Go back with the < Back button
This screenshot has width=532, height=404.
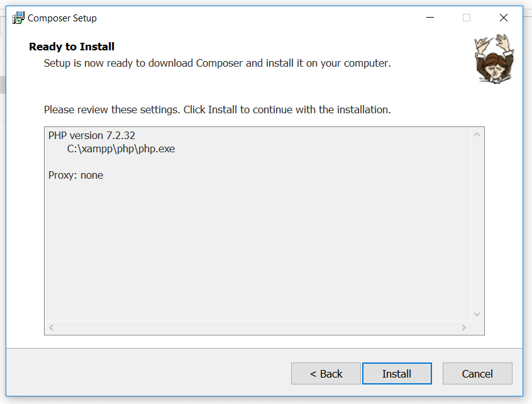[326, 373]
